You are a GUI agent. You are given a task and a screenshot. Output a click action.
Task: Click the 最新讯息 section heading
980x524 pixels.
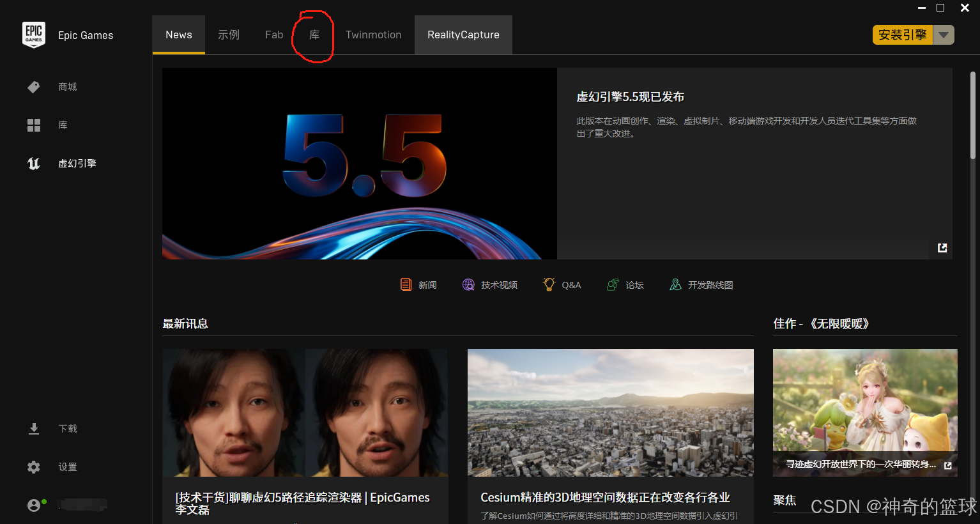[x=185, y=324]
